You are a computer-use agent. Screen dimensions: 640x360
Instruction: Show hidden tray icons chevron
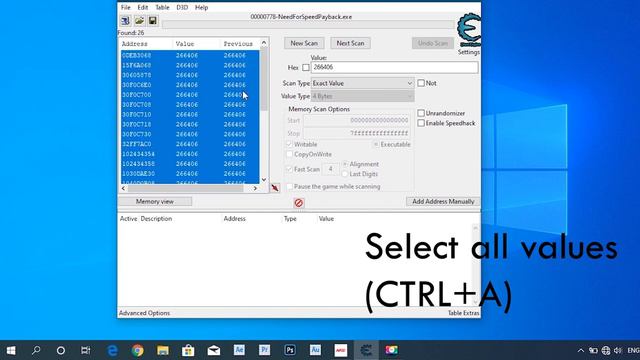point(580,351)
